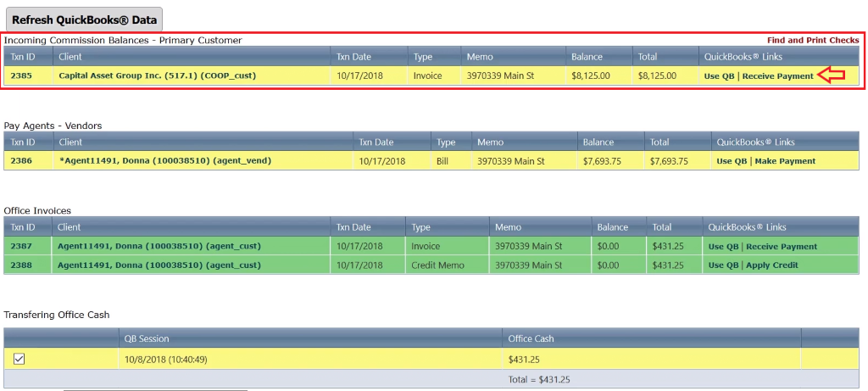
Task: Click Use QB for credit memo 2388
Action: click(723, 265)
